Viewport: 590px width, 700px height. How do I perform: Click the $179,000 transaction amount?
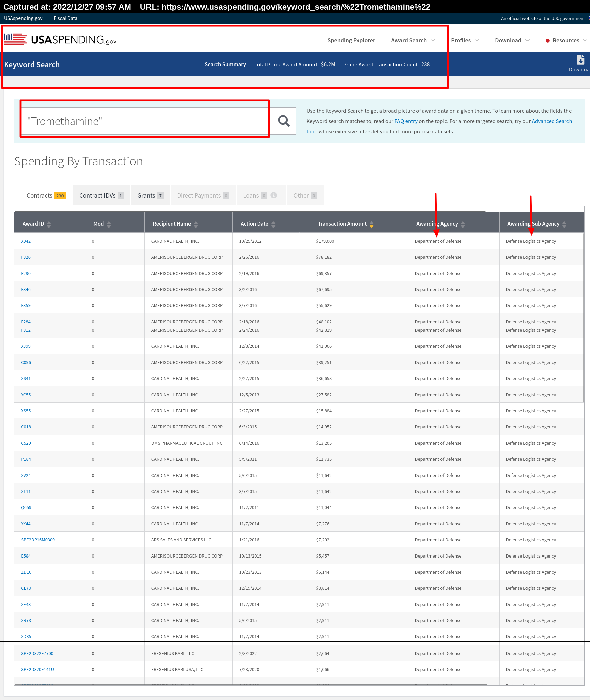[x=325, y=241]
